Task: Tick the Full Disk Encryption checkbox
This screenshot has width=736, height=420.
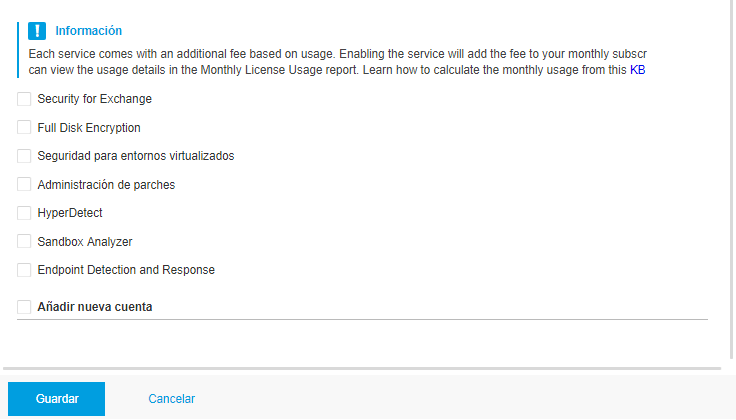Action: point(24,127)
